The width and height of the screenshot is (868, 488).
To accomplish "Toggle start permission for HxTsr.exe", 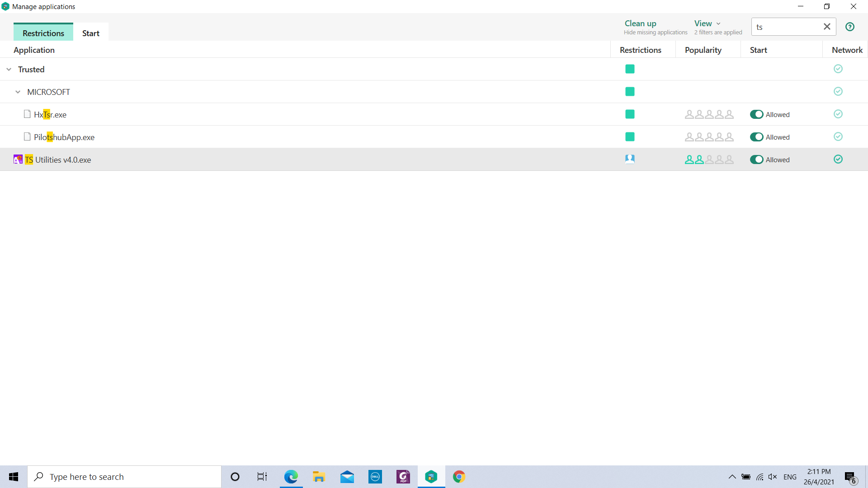I will (756, 114).
